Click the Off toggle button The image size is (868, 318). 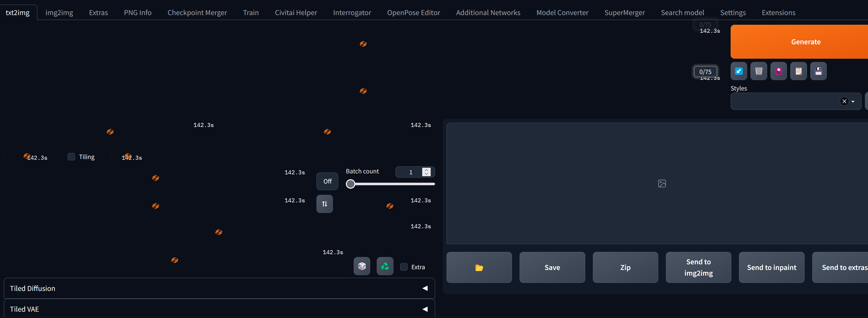tap(327, 181)
